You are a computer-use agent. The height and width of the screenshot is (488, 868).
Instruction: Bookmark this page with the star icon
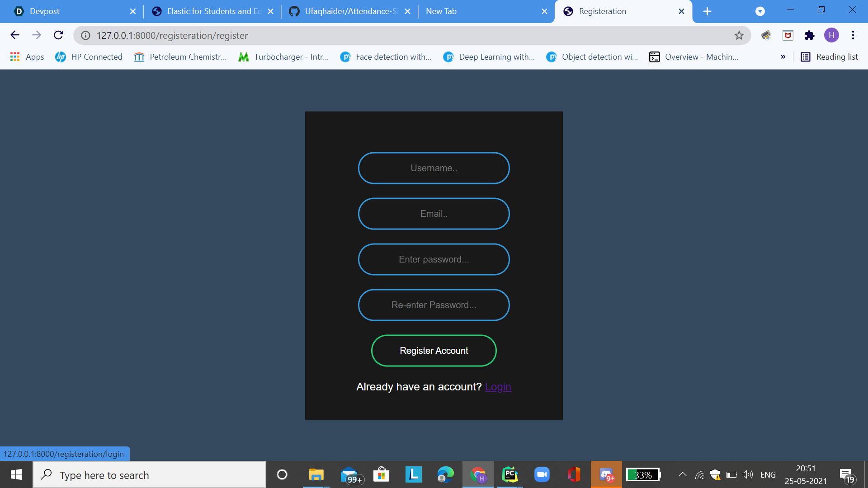(x=739, y=35)
